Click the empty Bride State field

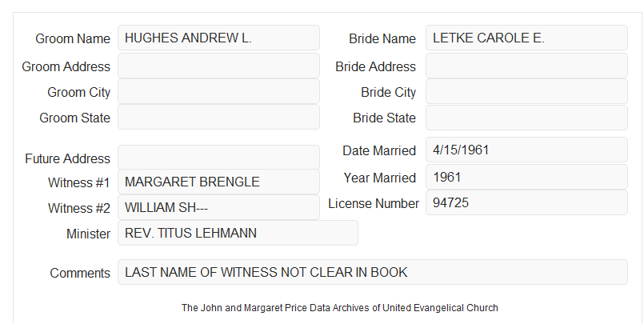[x=526, y=118]
